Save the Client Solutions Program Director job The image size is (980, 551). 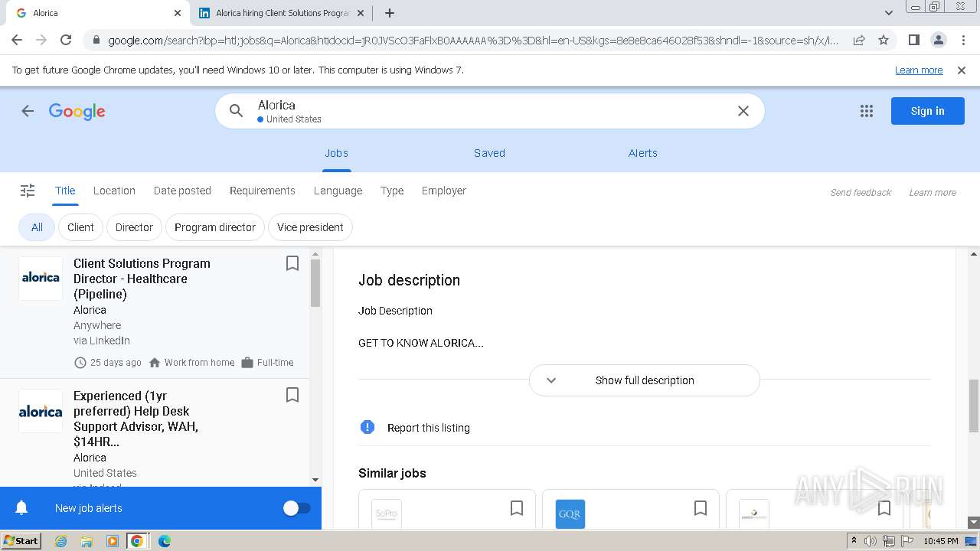(292, 263)
